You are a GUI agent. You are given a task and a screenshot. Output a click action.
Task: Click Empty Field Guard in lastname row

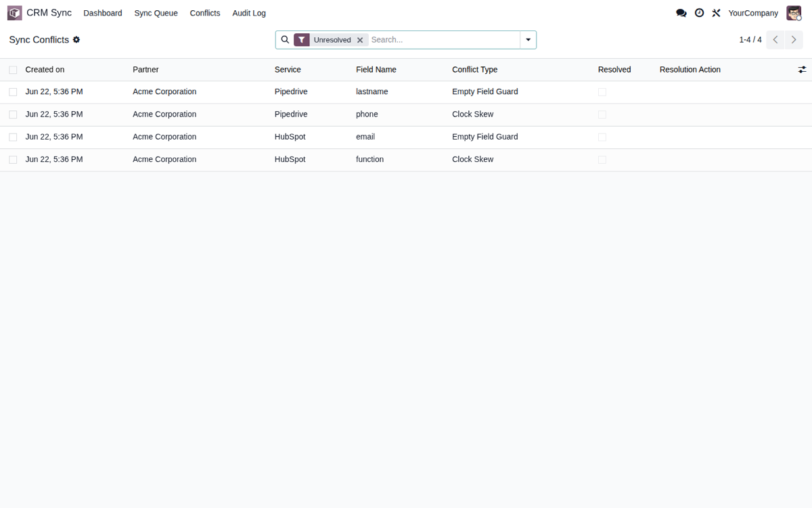[x=485, y=92]
